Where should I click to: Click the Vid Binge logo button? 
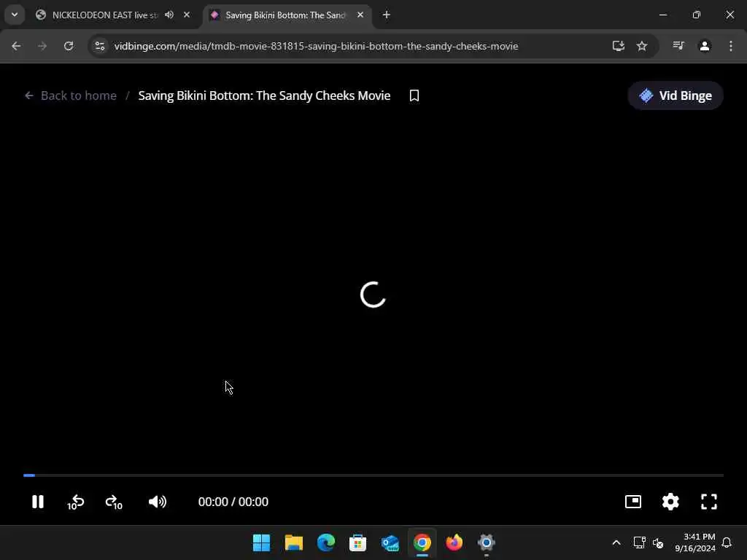pos(675,96)
